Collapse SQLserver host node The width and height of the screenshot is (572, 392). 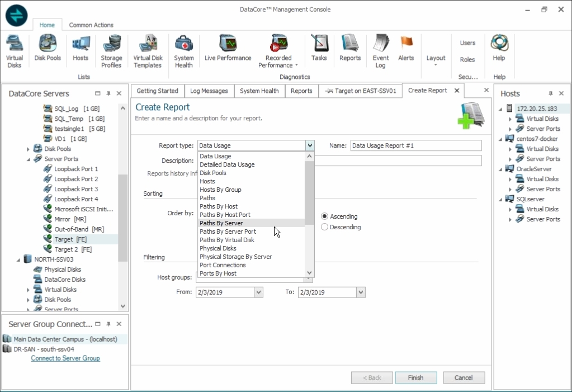point(500,199)
